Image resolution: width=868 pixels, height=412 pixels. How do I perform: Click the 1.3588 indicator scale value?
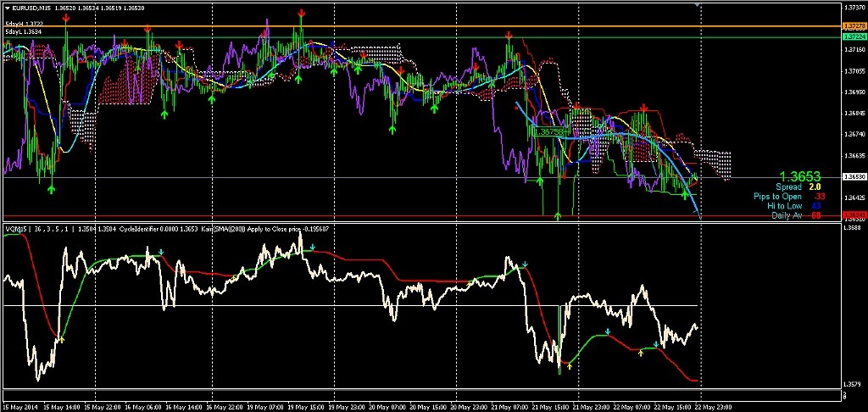pos(850,227)
